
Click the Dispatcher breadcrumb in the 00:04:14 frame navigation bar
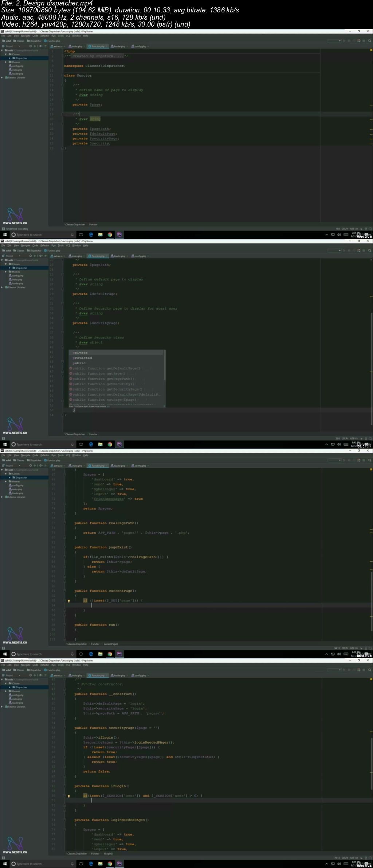pos(34,251)
